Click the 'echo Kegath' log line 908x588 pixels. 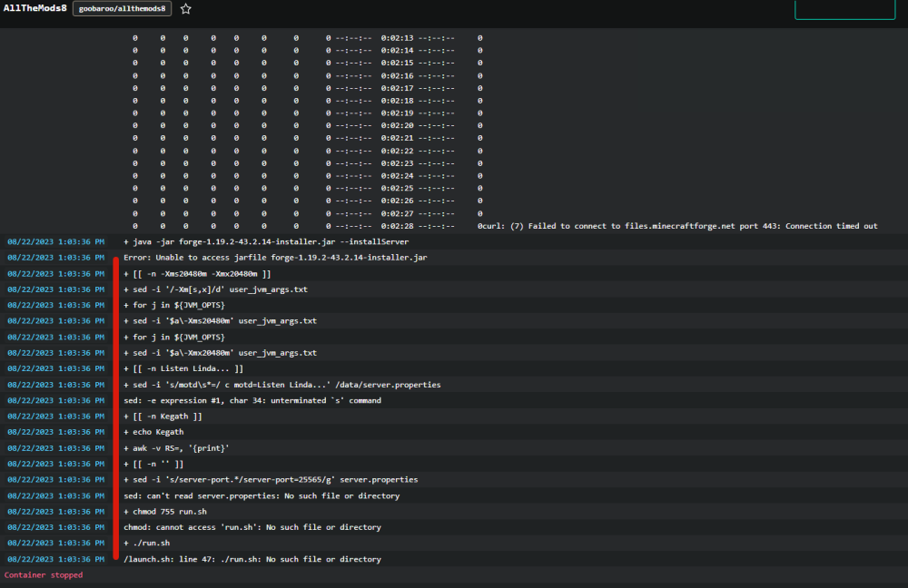[153, 432]
